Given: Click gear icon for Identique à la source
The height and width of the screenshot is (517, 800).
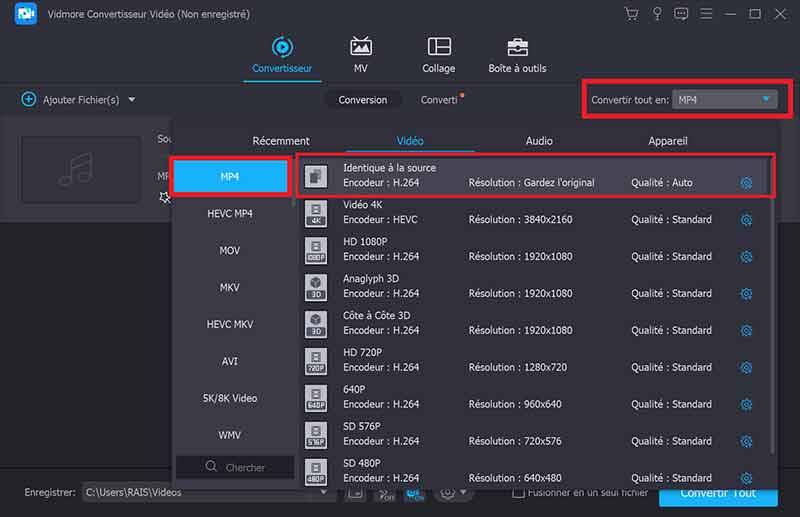Looking at the screenshot, I should pos(746,183).
